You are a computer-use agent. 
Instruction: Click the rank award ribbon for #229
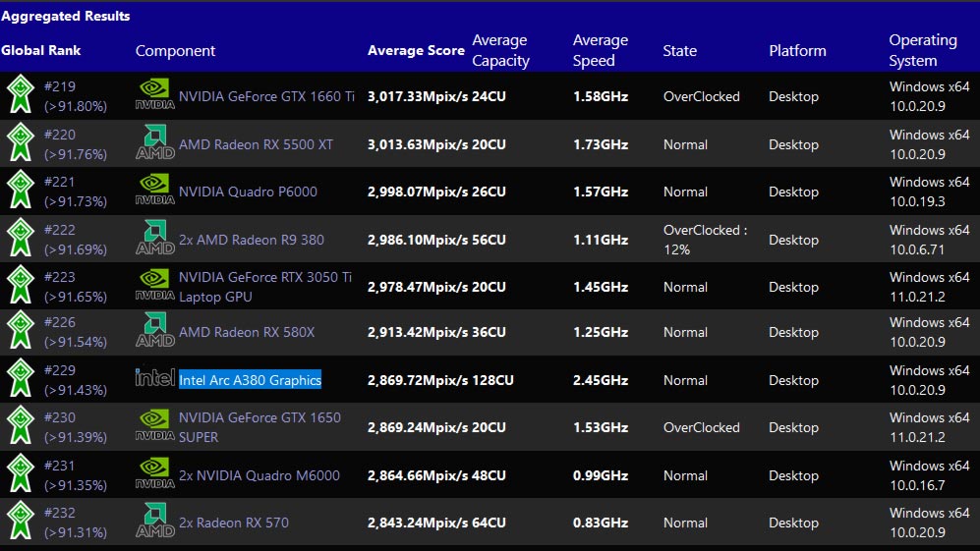pyautogui.click(x=21, y=378)
